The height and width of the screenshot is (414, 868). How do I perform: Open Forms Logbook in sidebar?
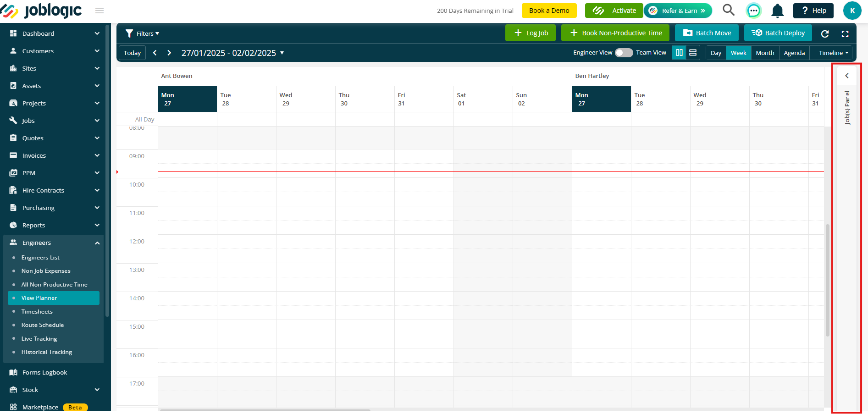pos(45,372)
